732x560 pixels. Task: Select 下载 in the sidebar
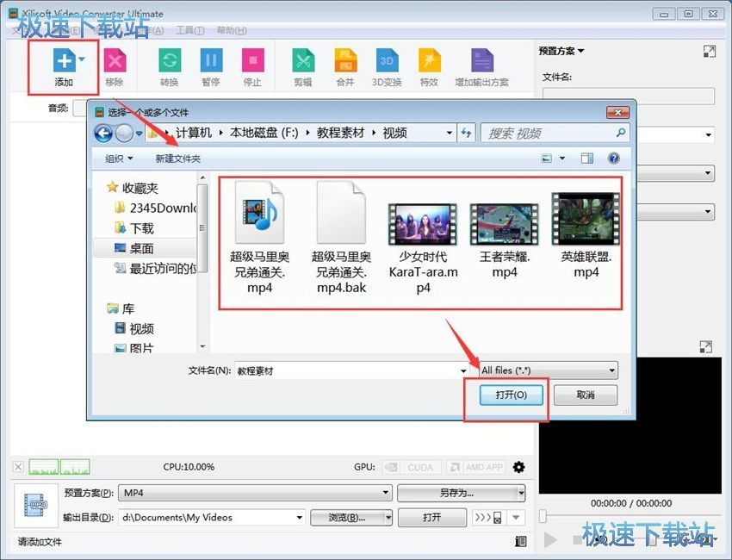click(134, 228)
